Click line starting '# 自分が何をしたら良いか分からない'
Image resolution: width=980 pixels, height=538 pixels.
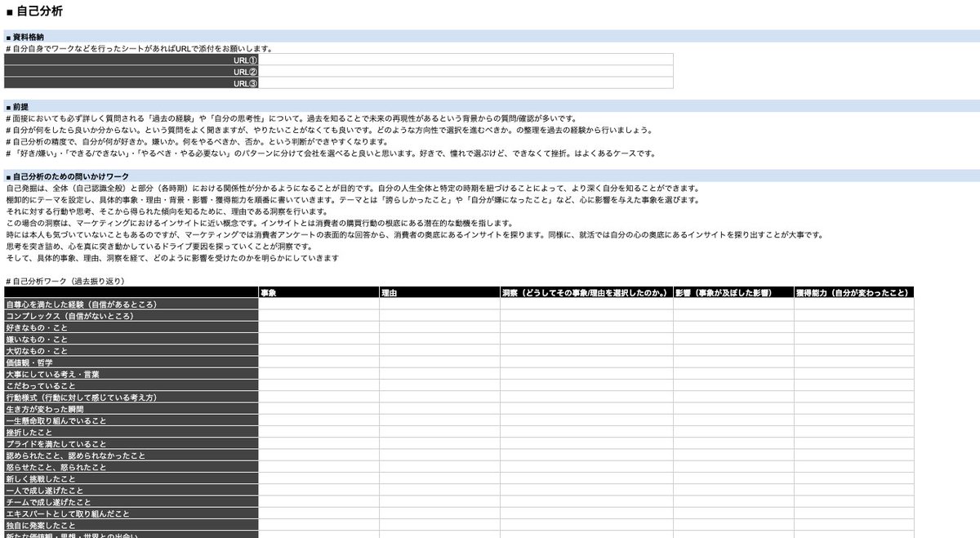(329, 130)
